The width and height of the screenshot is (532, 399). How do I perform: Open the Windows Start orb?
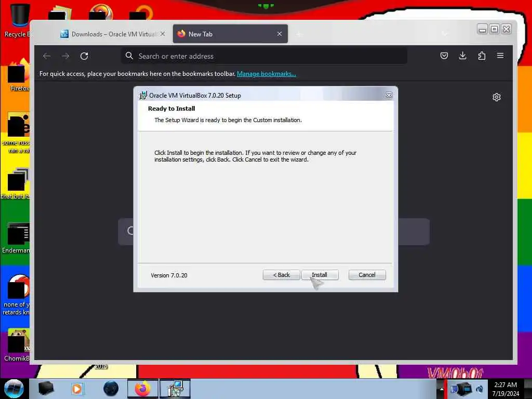pos(14,389)
